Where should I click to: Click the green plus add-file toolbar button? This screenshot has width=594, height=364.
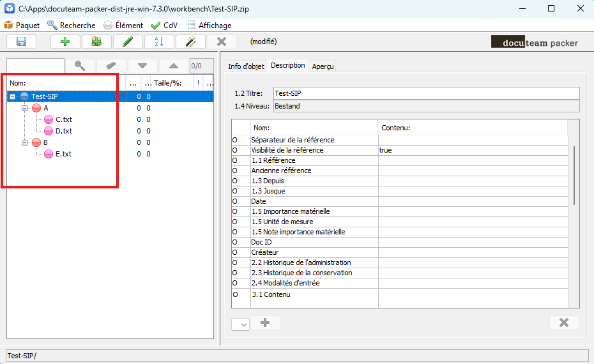tap(65, 42)
